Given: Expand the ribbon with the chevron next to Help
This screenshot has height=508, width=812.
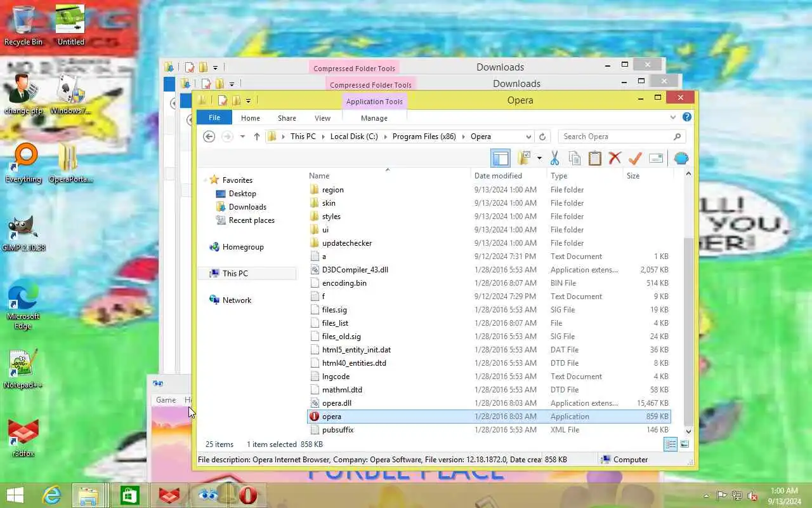Looking at the screenshot, I should 673,117.
